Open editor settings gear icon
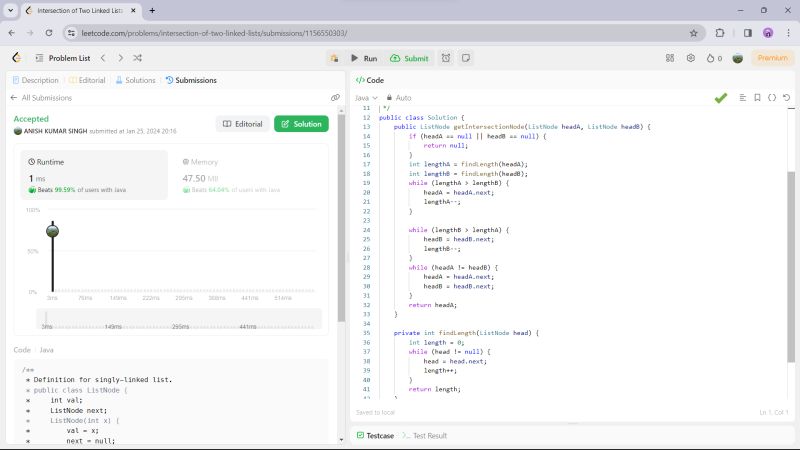This screenshot has width=800, height=450. pos(690,58)
